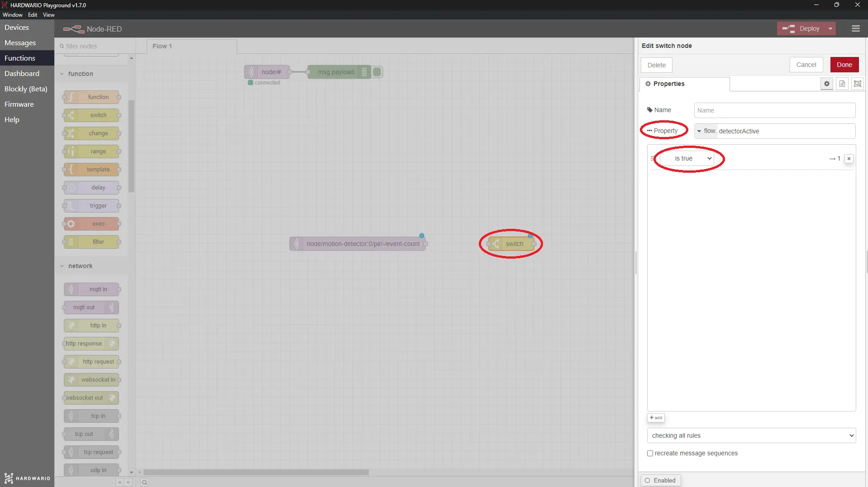Select the range node in palette
The width and height of the screenshot is (868, 487).
click(92, 151)
